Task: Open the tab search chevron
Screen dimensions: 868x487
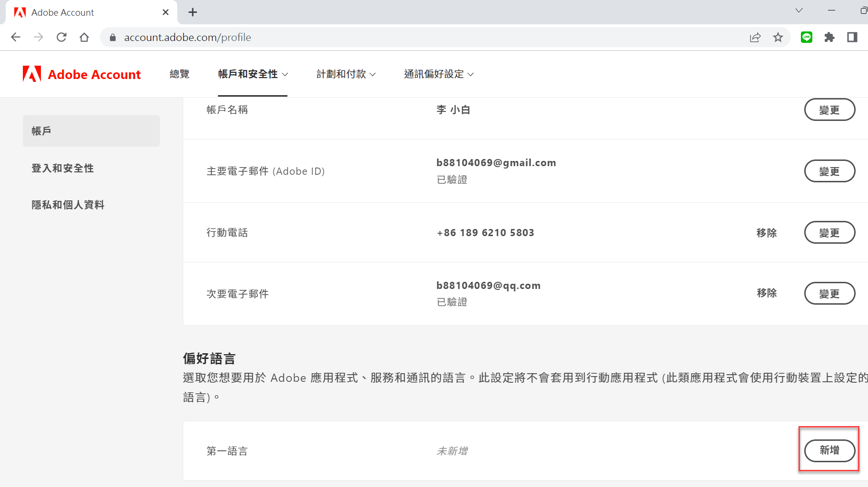Action: pos(799,10)
